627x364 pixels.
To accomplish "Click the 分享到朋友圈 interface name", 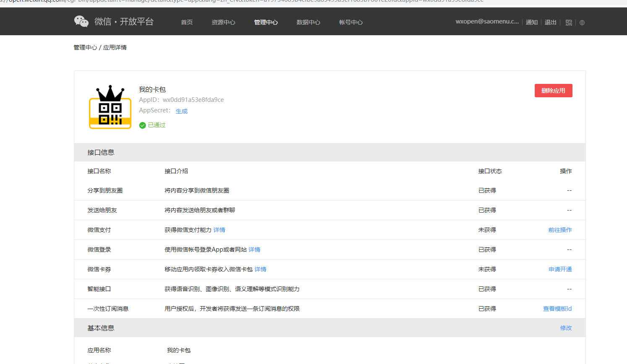I will [x=105, y=190].
